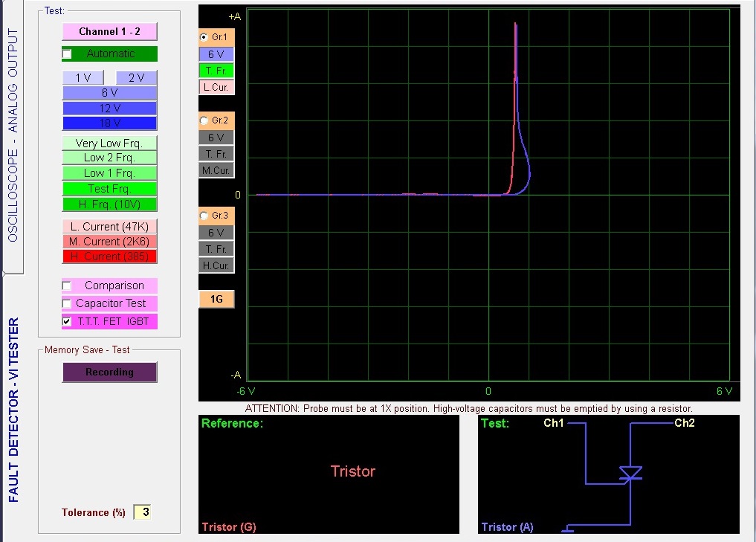Choose the 12 V voltage setting
This screenshot has height=542, width=756.
pyautogui.click(x=109, y=108)
